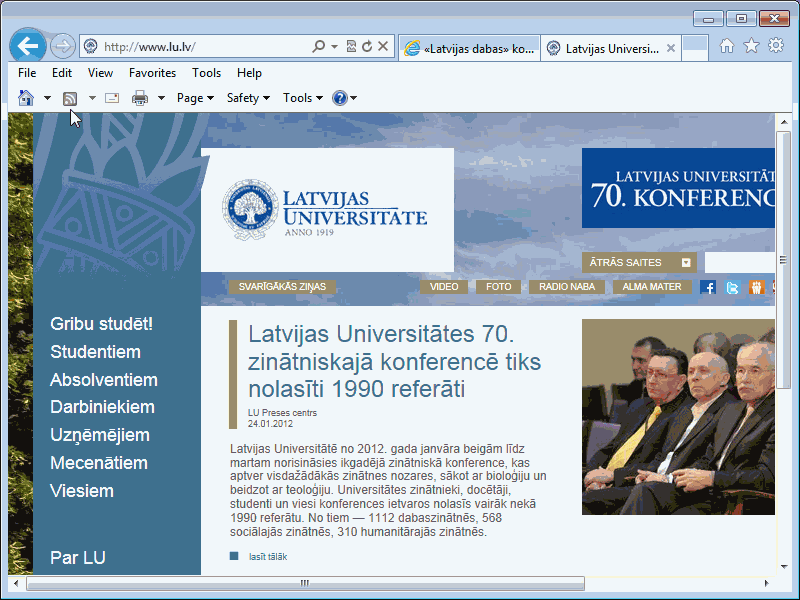Image resolution: width=800 pixels, height=600 pixels.
Task: Open a new blank tab
Action: (x=694, y=47)
